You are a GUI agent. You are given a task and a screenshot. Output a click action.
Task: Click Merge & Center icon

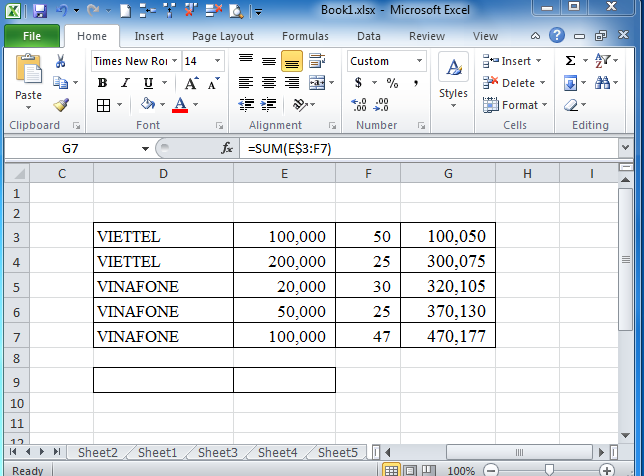click(x=317, y=83)
